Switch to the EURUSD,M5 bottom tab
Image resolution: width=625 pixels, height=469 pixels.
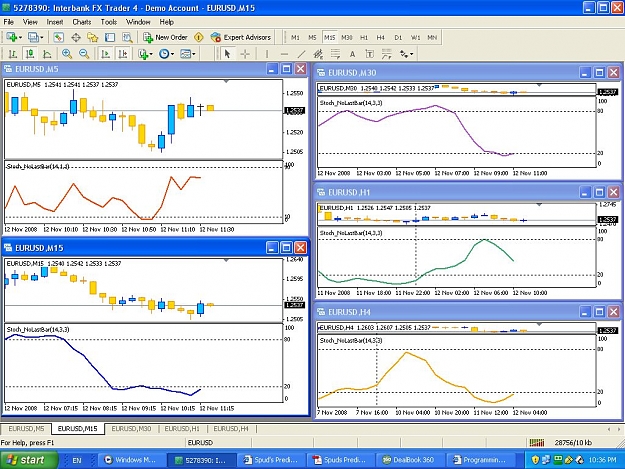click(x=26, y=429)
